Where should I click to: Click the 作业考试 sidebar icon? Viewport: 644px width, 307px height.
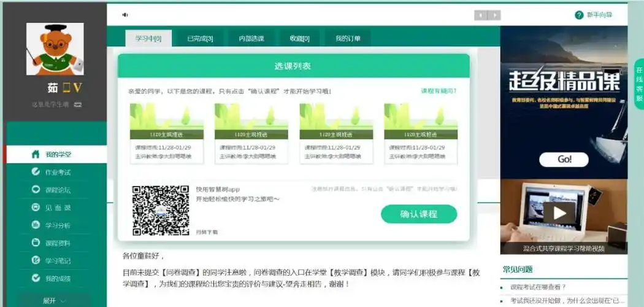[36, 172]
